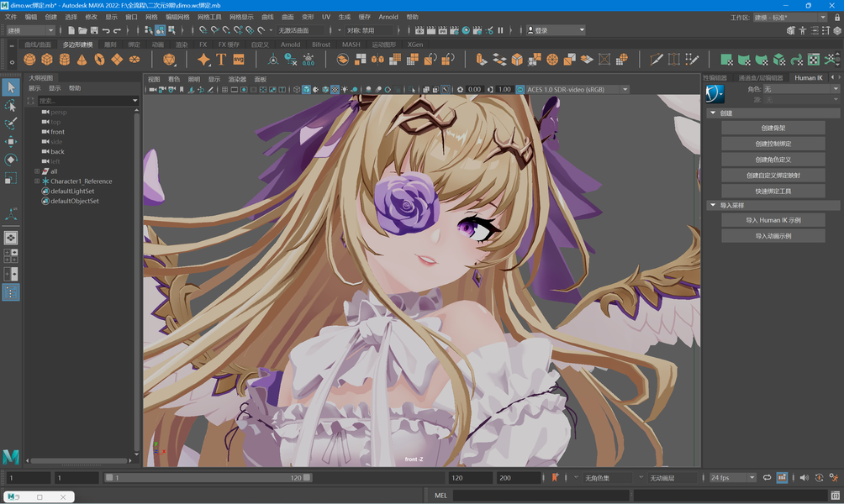
Task: Pause Viewport 2.0 with pause icon
Action: point(500,30)
